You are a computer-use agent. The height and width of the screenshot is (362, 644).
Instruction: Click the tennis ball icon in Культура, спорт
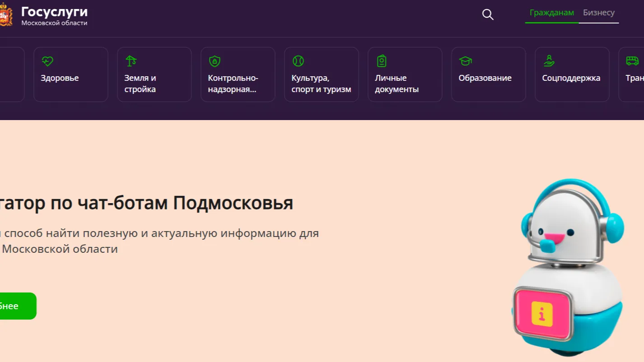click(298, 61)
